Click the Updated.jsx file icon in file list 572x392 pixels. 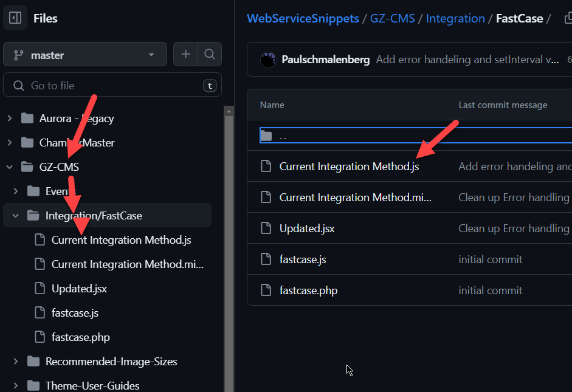click(x=266, y=229)
